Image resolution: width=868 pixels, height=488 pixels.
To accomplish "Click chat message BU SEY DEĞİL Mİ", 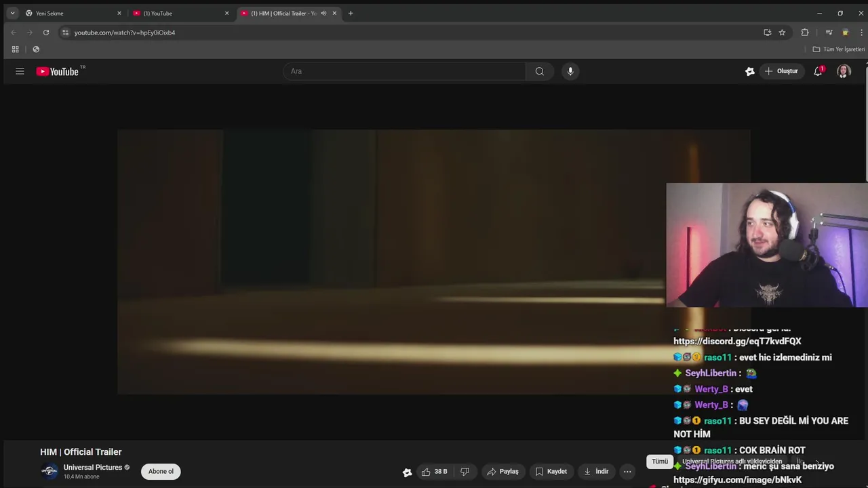I will [x=761, y=428].
